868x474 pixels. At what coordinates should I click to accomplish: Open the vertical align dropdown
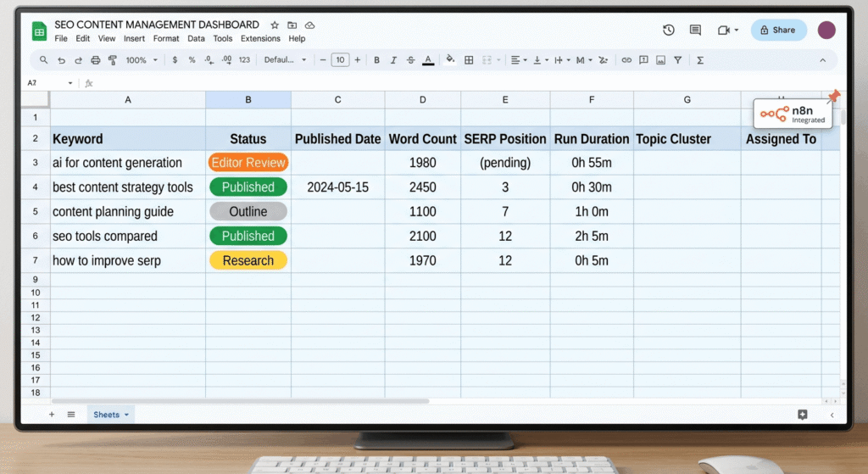click(x=540, y=60)
